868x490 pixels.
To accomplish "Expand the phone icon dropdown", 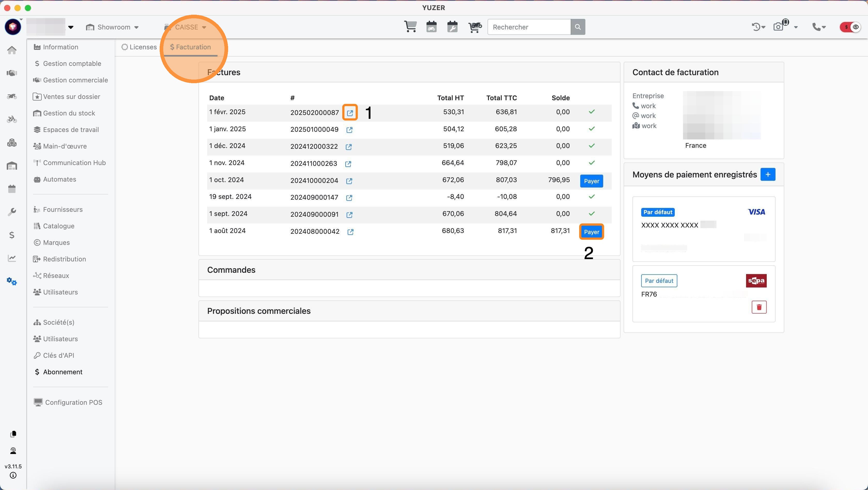I will pyautogui.click(x=819, y=27).
